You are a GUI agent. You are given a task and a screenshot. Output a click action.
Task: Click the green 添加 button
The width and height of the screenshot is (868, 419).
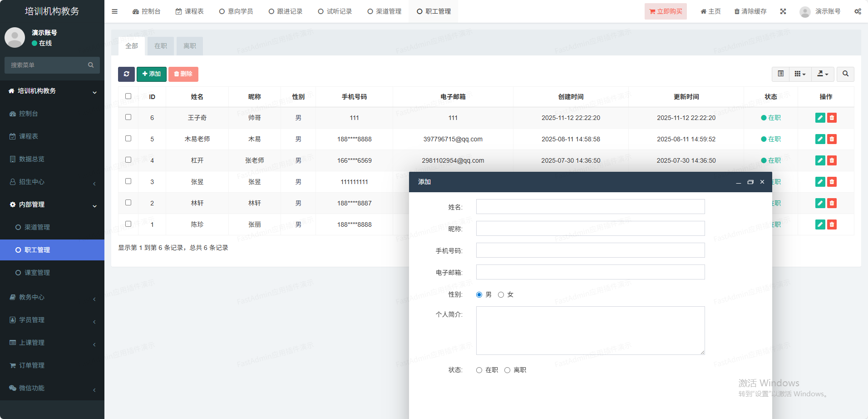152,74
